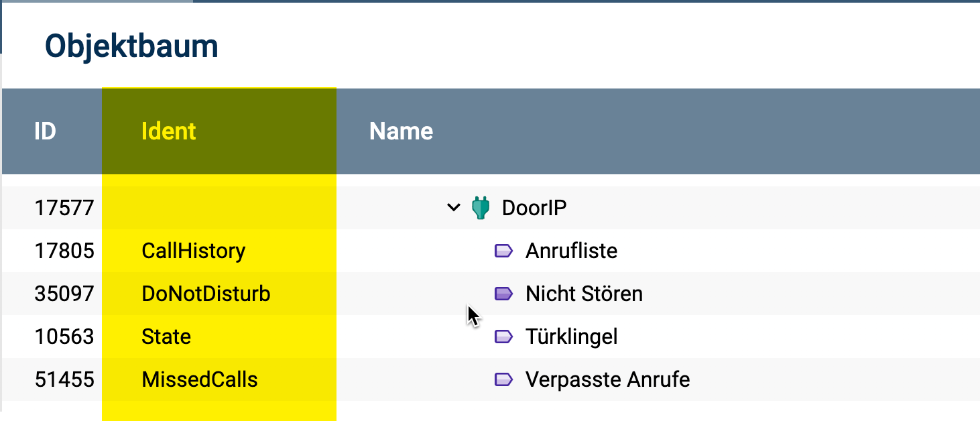Select the Türklingel entry
The width and height of the screenshot is (980, 421).
tap(572, 337)
